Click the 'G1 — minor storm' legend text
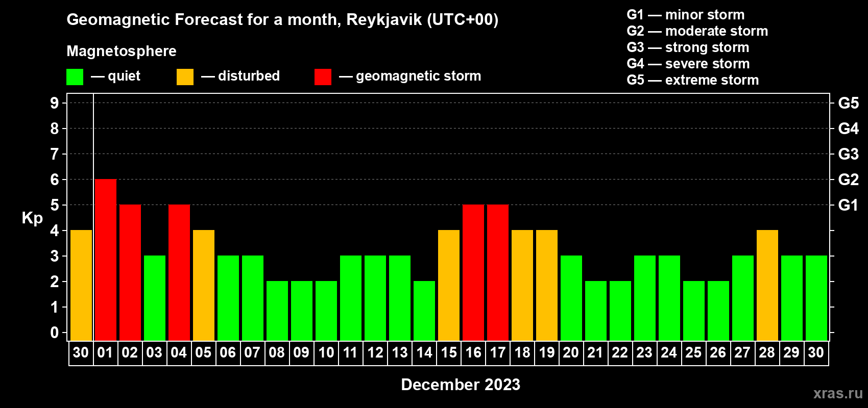The image size is (868, 408). pyautogui.click(x=686, y=15)
